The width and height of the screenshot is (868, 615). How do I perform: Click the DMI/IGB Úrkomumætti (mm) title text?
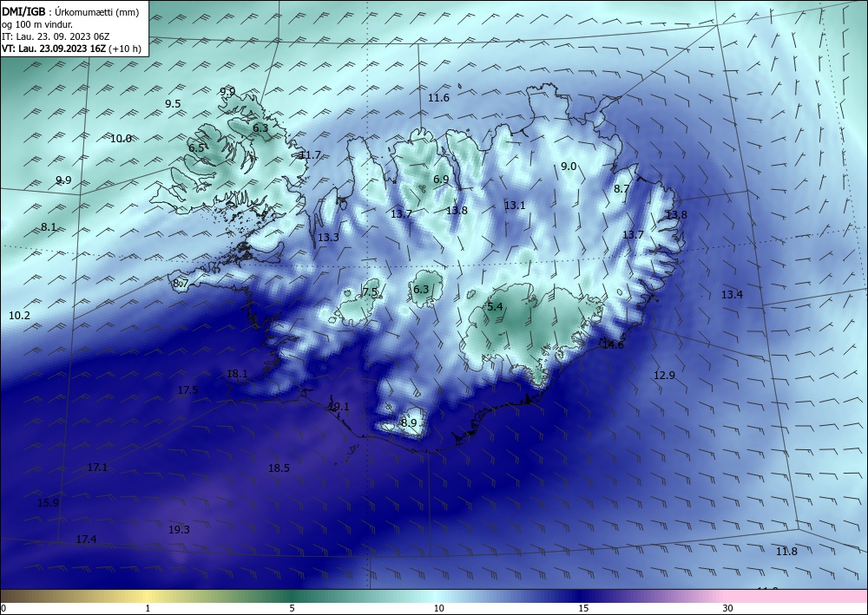click(70, 12)
